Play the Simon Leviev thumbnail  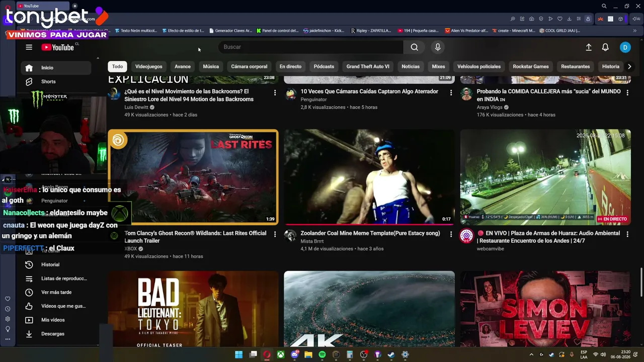(x=545, y=309)
